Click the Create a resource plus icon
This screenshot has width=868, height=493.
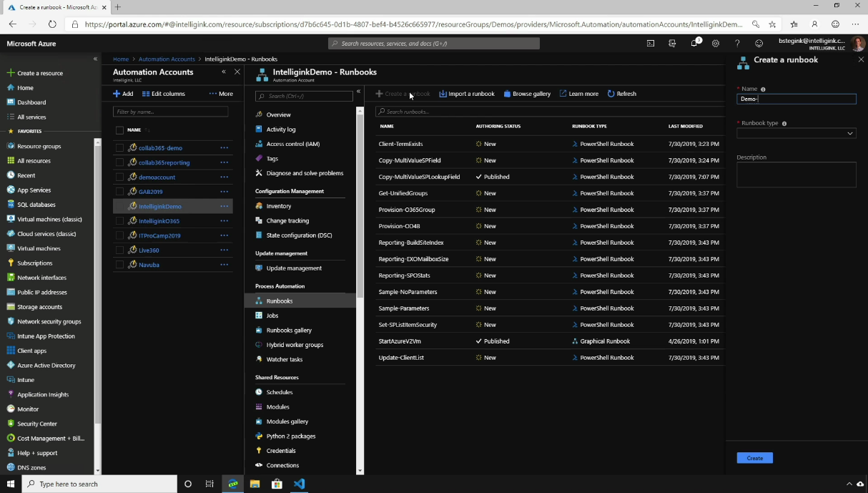coord(11,73)
